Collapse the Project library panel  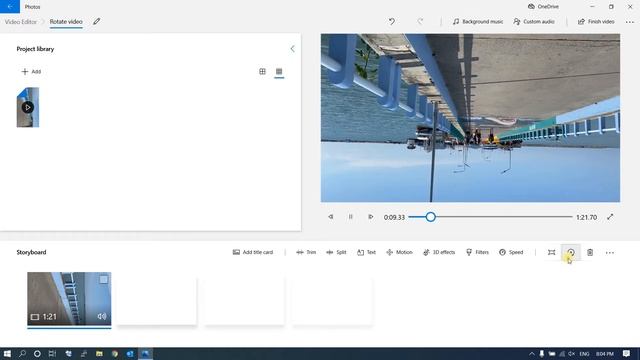point(292,49)
